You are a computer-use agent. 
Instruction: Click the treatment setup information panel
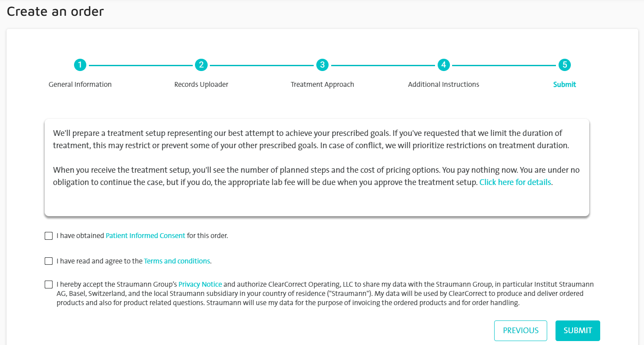[316, 167]
